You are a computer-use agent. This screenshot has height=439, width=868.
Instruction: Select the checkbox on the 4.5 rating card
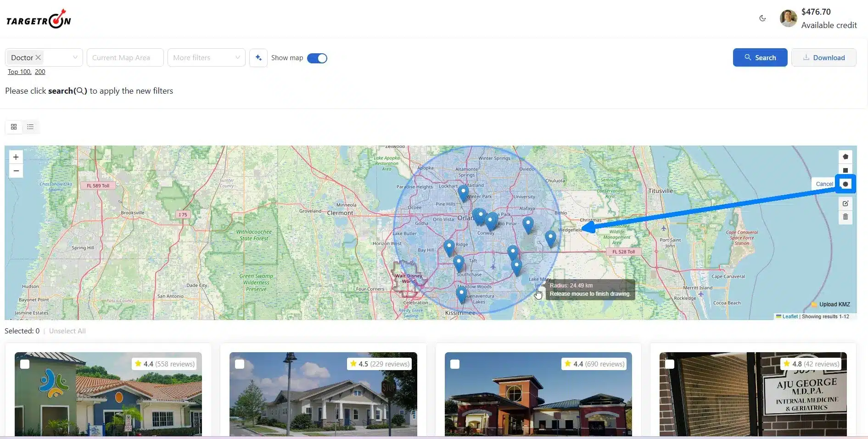[240, 364]
